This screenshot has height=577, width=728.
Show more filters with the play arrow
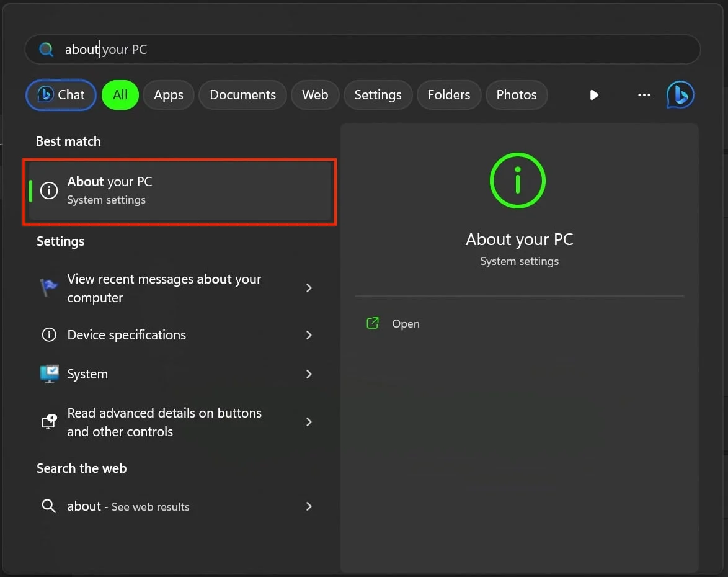pyautogui.click(x=594, y=96)
